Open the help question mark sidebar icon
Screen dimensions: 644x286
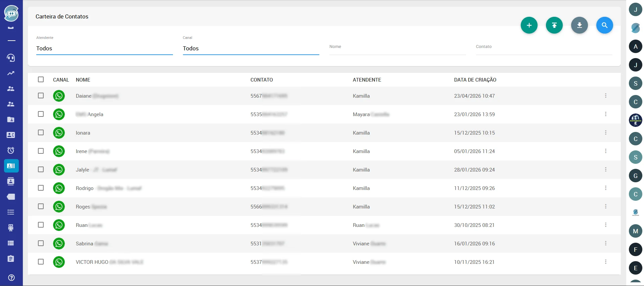click(x=11, y=278)
